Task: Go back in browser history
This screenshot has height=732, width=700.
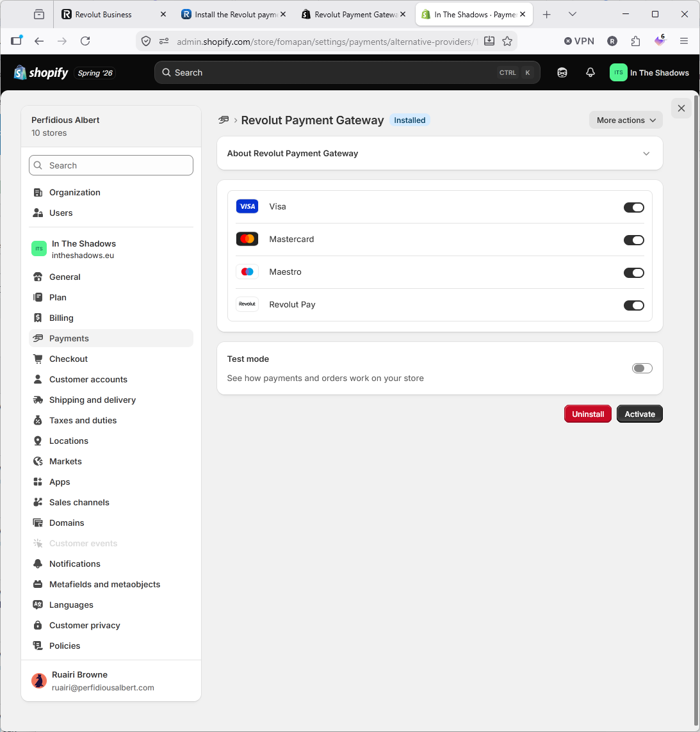Action: point(39,41)
